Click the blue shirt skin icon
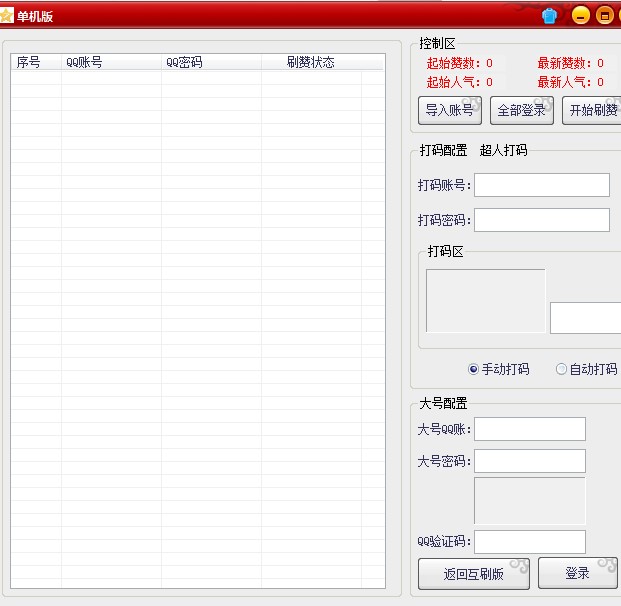Screen dimensions: 621x606 [549, 16]
